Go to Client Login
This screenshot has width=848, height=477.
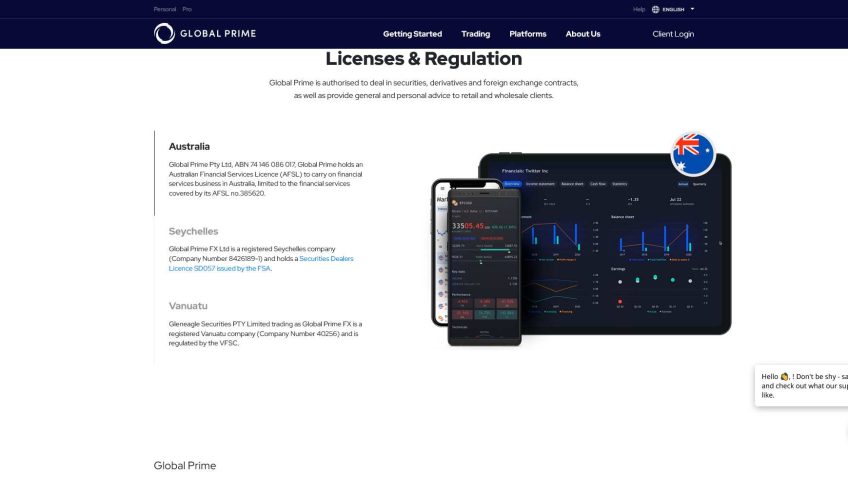coord(673,34)
